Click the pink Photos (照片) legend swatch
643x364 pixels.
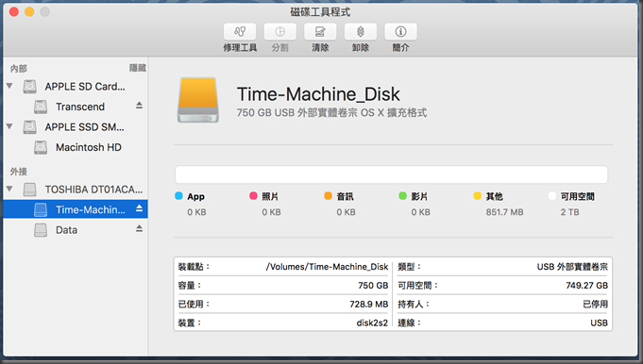pos(253,196)
